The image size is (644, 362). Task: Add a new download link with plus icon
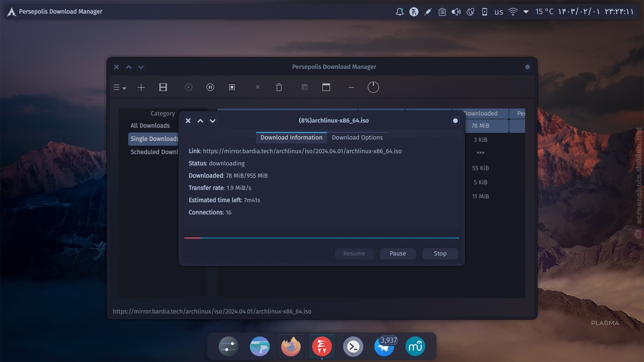pyautogui.click(x=141, y=87)
